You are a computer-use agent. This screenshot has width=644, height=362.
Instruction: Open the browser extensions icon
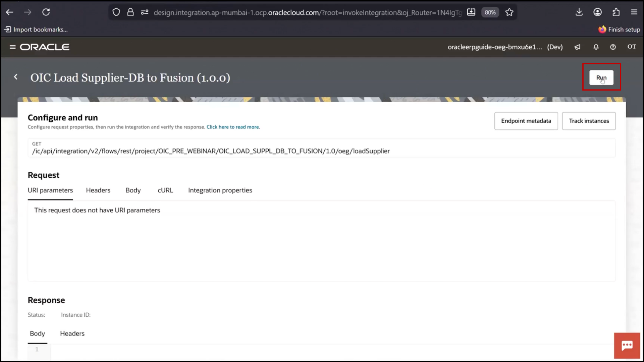coord(616,12)
